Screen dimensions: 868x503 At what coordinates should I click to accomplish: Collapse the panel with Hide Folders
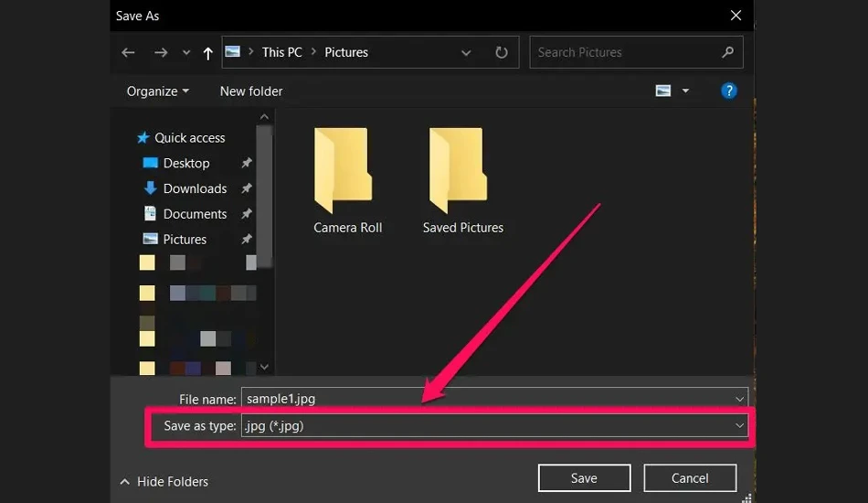[x=164, y=481]
